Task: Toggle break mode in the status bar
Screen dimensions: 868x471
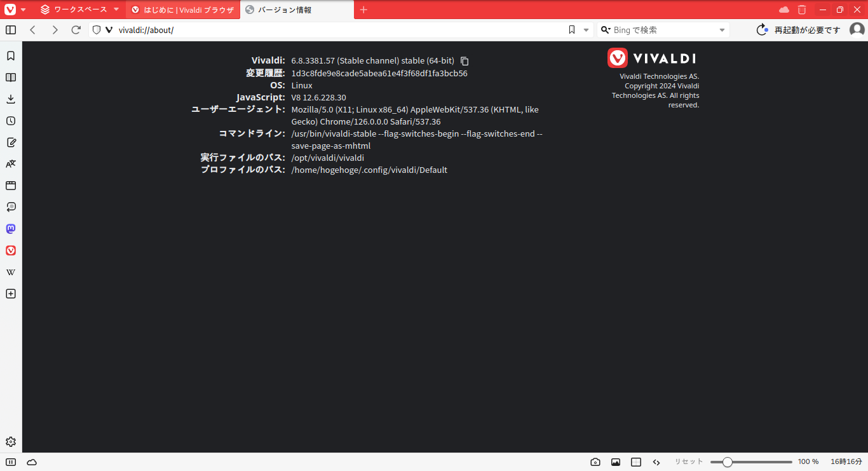Action: [11, 462]
